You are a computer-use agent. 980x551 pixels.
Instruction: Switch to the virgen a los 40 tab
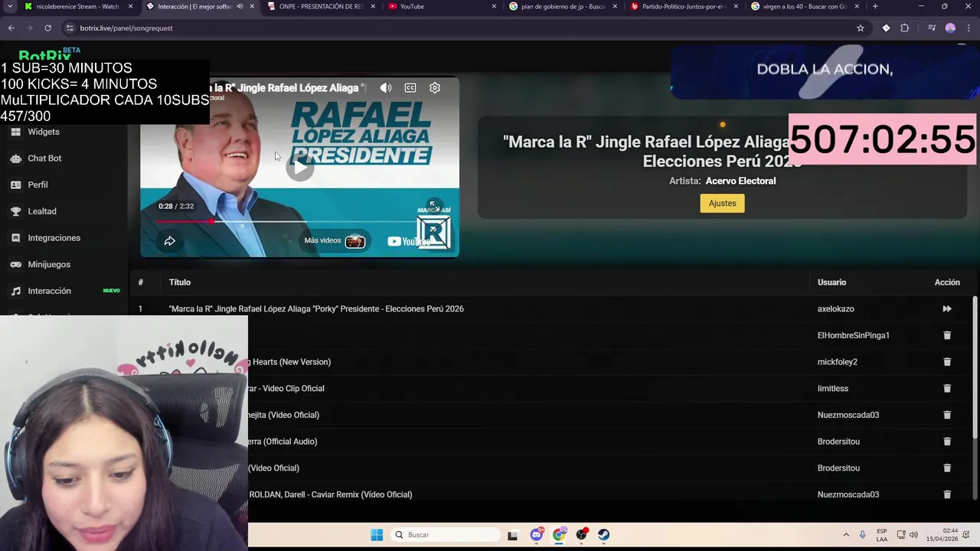tap(804, 6)
